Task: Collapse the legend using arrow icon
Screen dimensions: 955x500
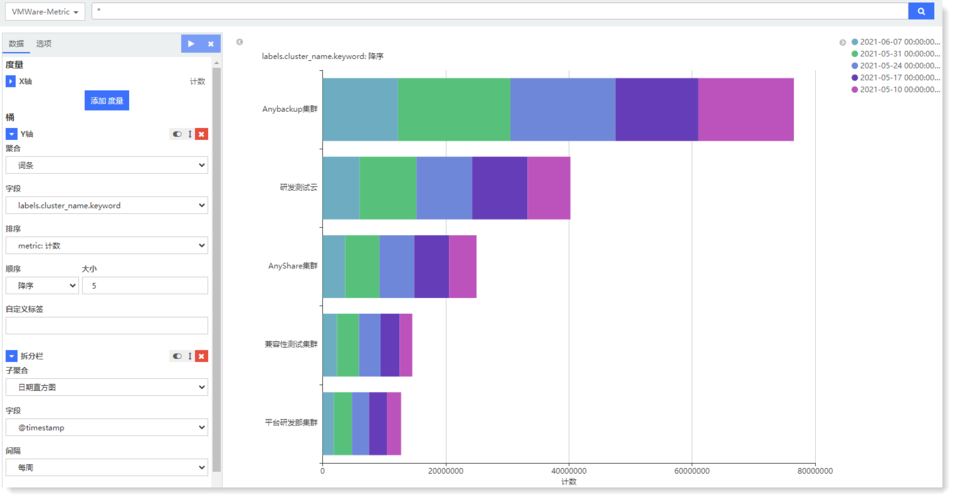Action: (842, 42)
